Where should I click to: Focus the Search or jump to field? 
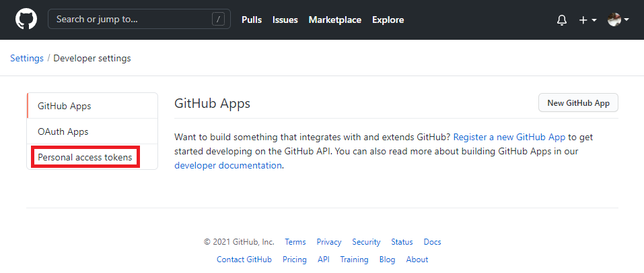tap(139, 20)
